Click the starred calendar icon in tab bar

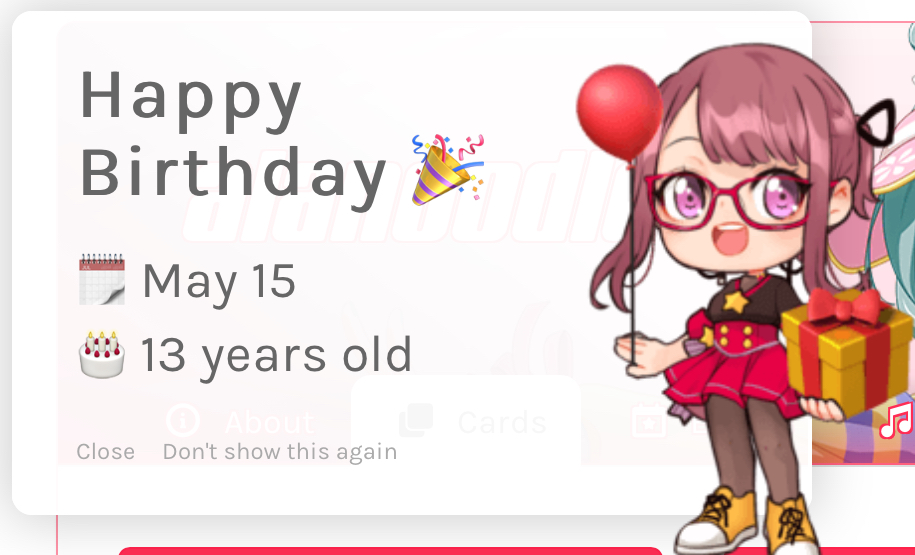pyautogui.click(x=649, y=420)
